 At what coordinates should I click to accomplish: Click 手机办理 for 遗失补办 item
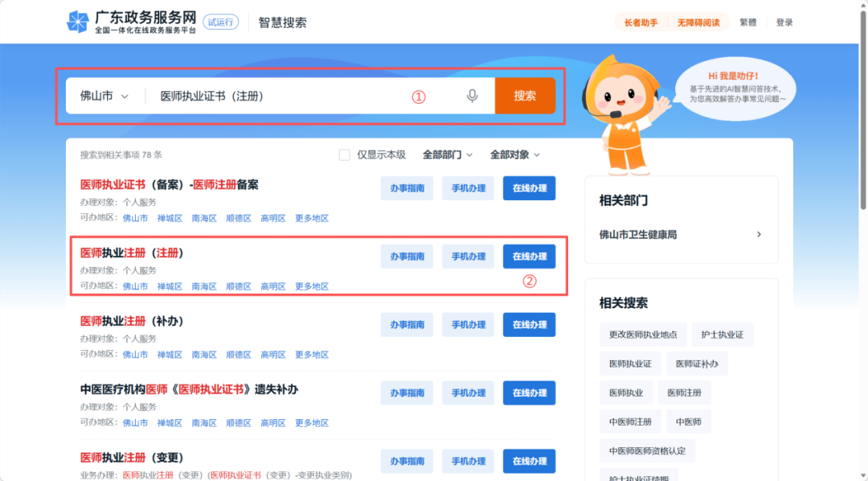tap(468, 393)
